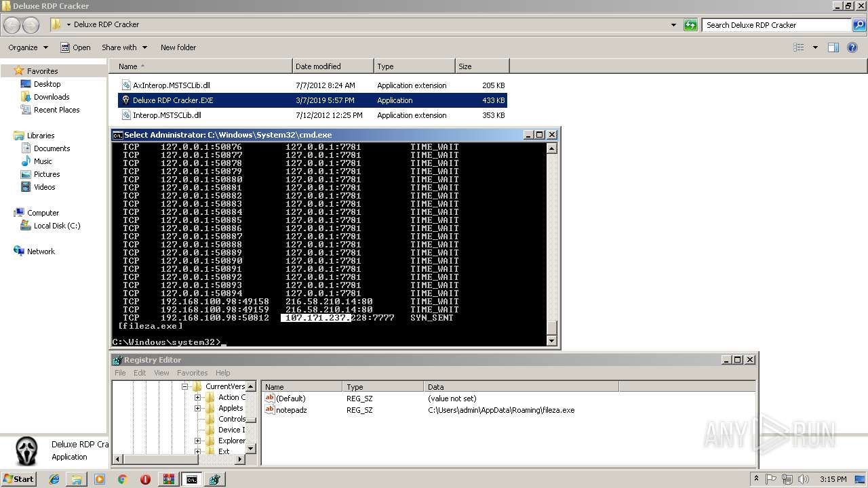Launch Windows Media Player from taskbar
868x488 pixels.
(x=100, y=479)
